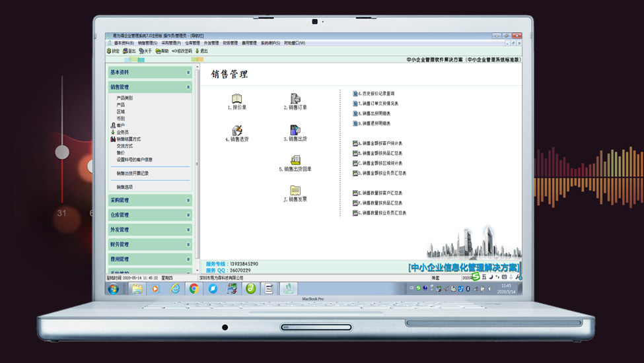Expand the 基本资料 sidebar section
Viewport: 644px width, 363px height.
(188, 73)
